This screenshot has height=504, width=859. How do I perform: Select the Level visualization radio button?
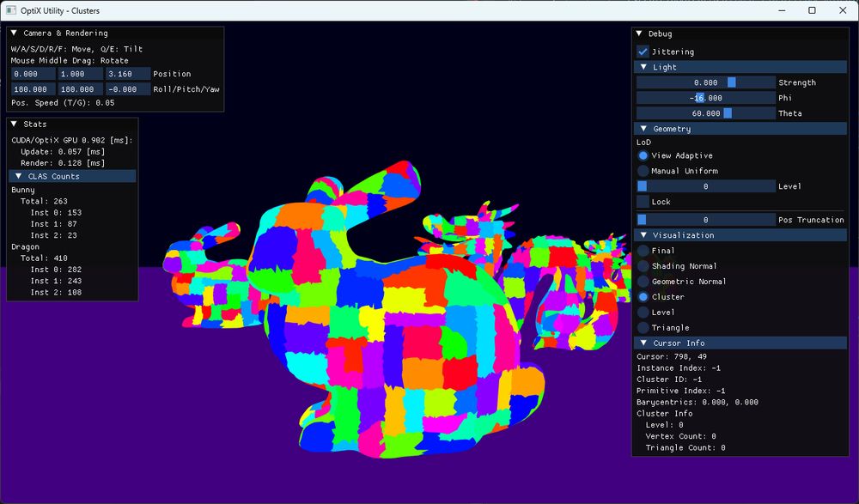[643, 312]
